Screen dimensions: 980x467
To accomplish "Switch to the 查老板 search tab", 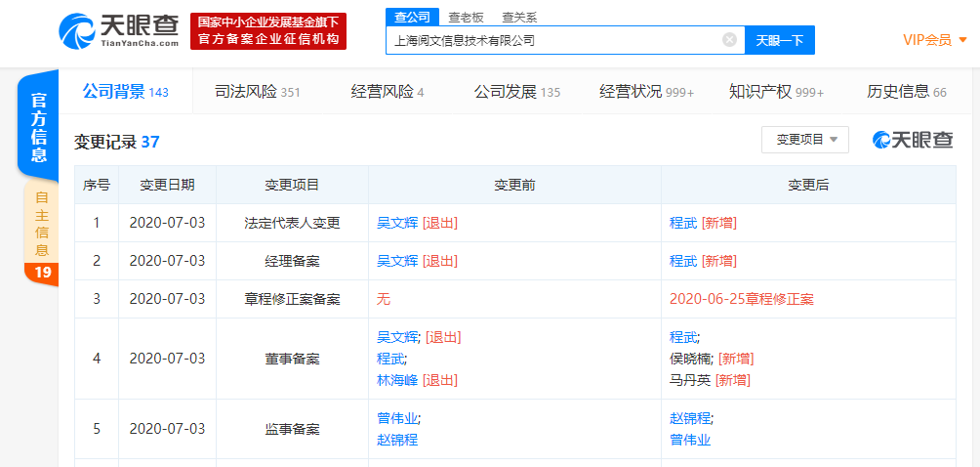I will pos(466,17).
